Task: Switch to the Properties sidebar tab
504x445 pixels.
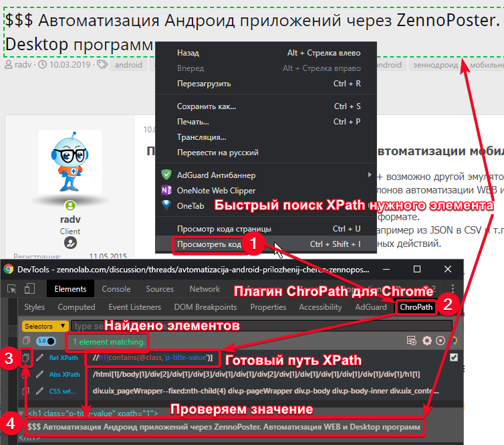Action: (x=268, y=307)
